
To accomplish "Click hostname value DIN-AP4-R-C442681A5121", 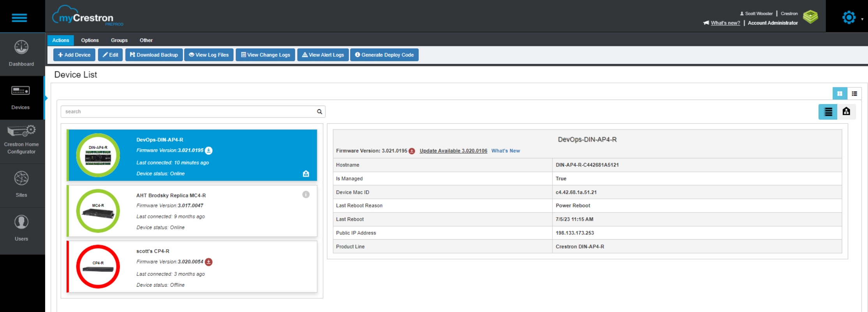I will [587, 165].
